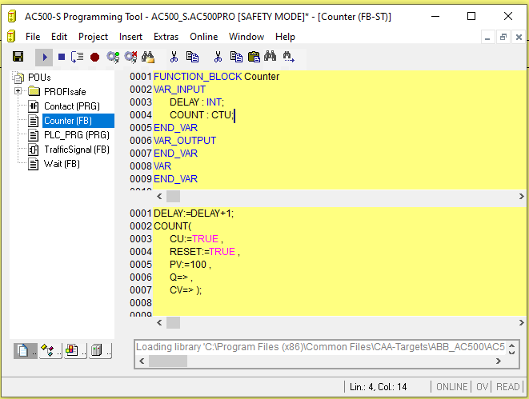Screen dimensions: 529x399
Task: Select PLC_PRG (PRG) in the POU tree
Action: pos(77,135)
